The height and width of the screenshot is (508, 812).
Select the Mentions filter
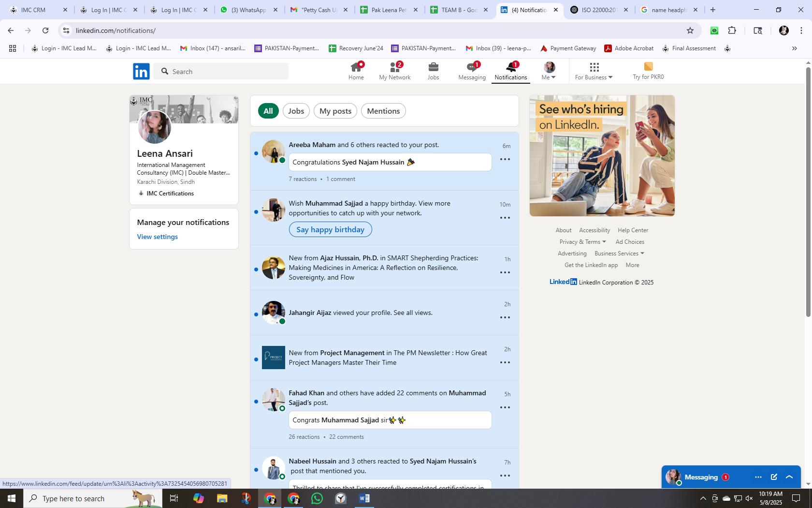coord(383,111)
